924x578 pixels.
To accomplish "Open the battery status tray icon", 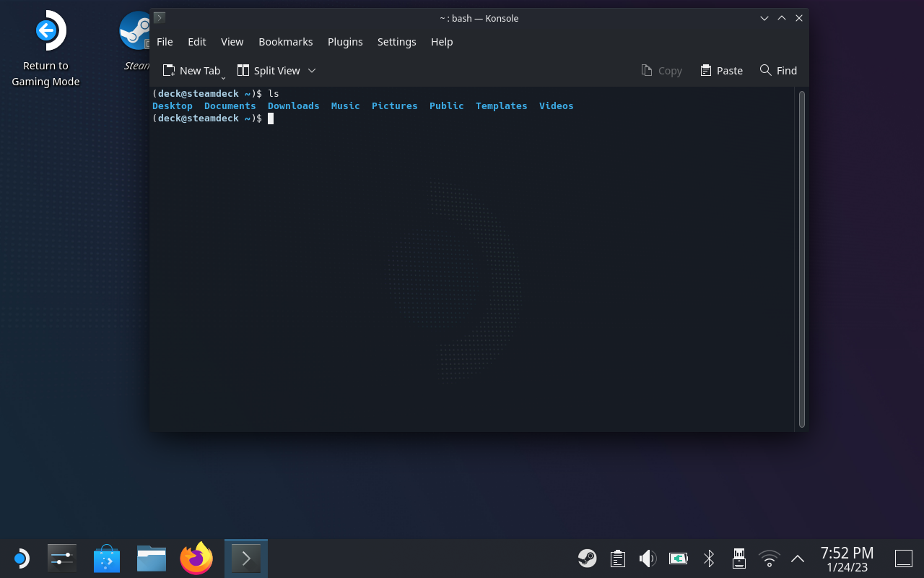I will (678, 558).
